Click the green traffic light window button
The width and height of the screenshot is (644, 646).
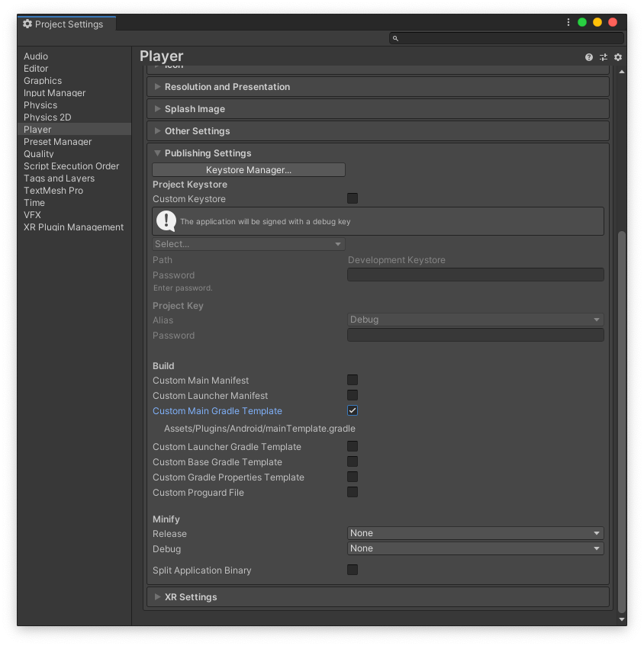pos(581,22)
